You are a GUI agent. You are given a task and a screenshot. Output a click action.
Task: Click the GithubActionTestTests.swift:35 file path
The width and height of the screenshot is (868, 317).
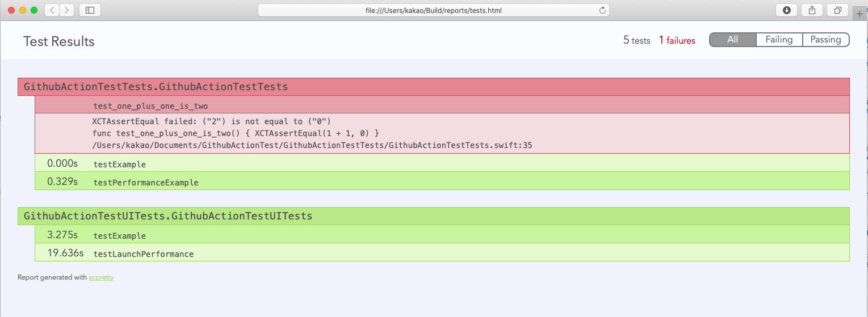point(312,146)
